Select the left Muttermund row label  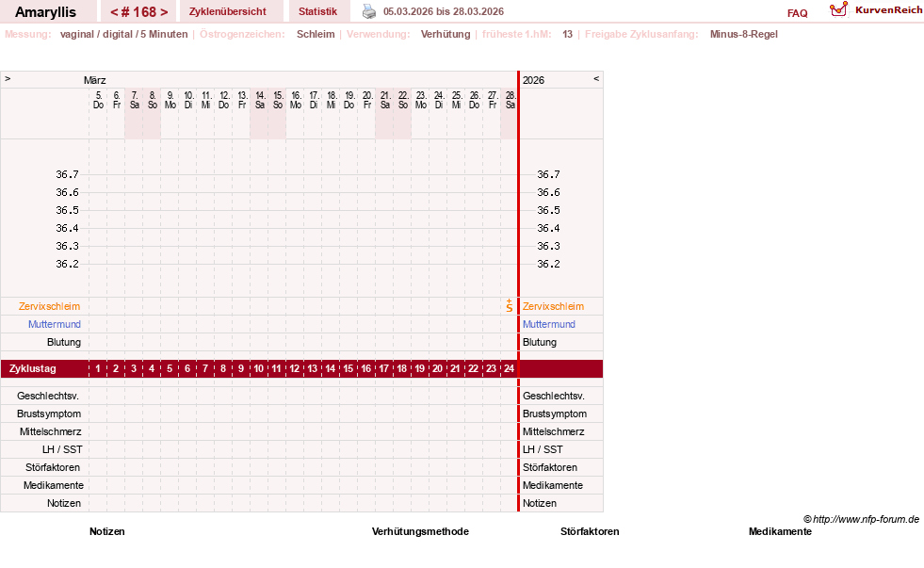pos(55,324)
